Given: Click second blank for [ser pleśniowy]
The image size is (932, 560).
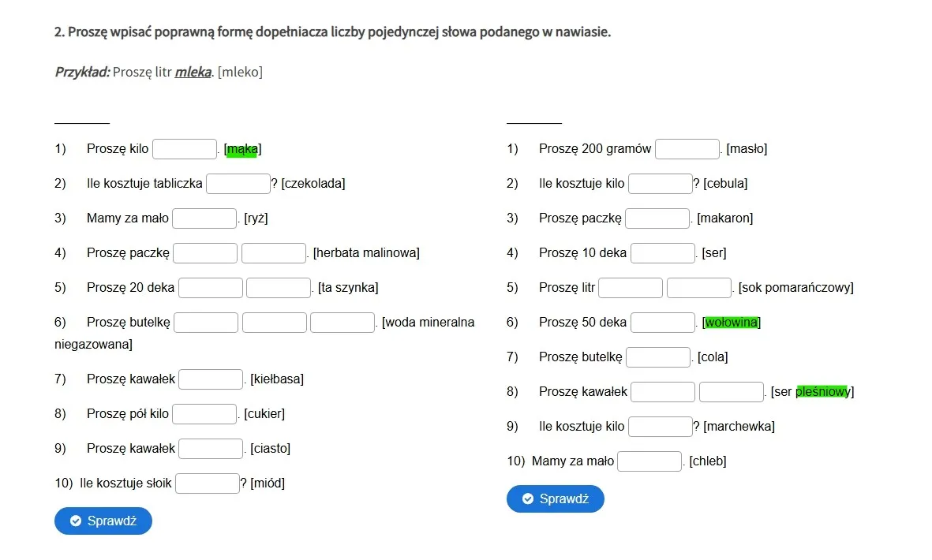Looking at the screenshot, I should tap(732, 392).
